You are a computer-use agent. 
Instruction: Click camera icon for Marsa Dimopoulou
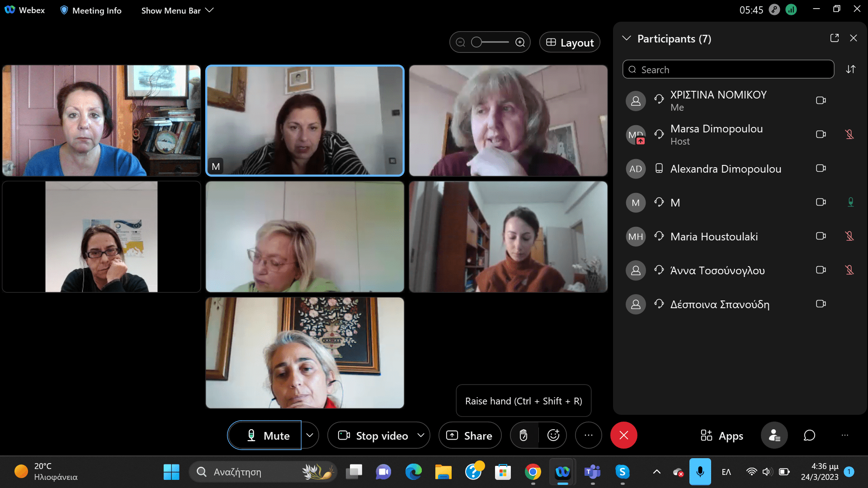pos(821,134)
